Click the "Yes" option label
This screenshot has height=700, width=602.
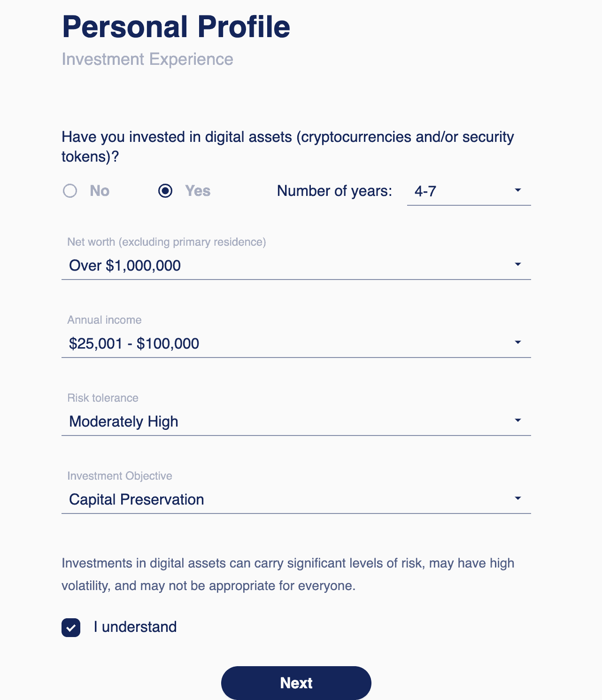(x=198, y=191)
